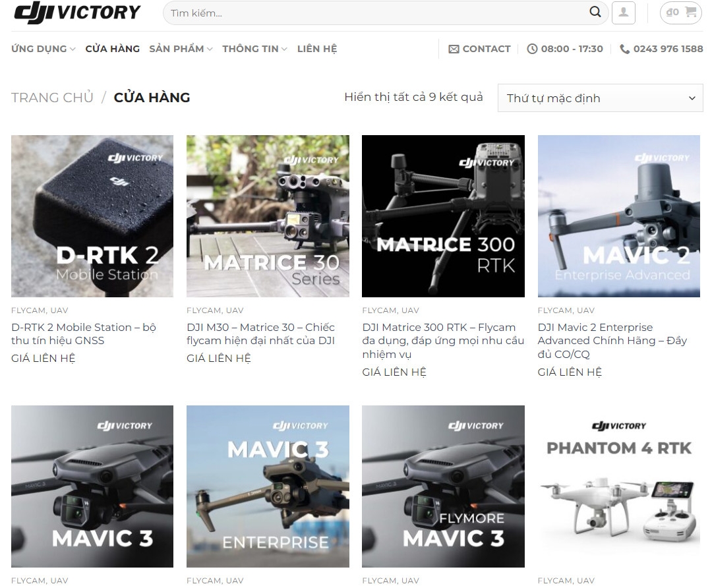This screenshot has width=710, height=588.
Task: Click the DJI Mavic 2 Enterprise Advanced title
Action: point(612,340)
